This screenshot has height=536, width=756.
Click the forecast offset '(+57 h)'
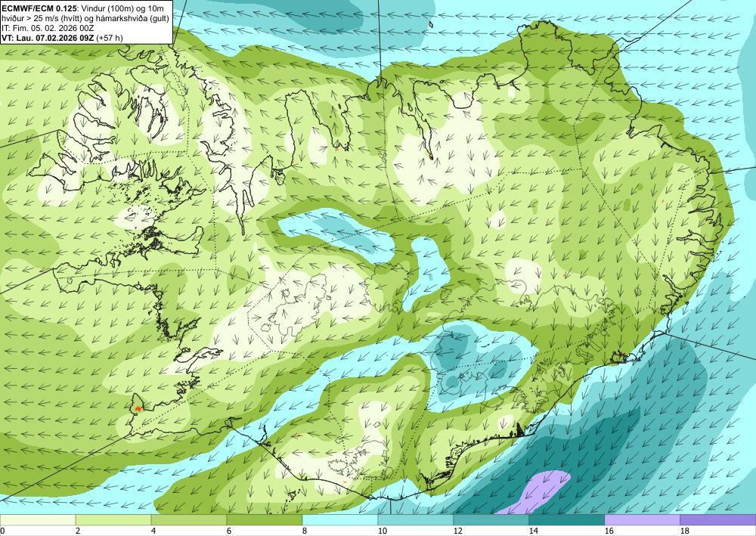point(110,38)
